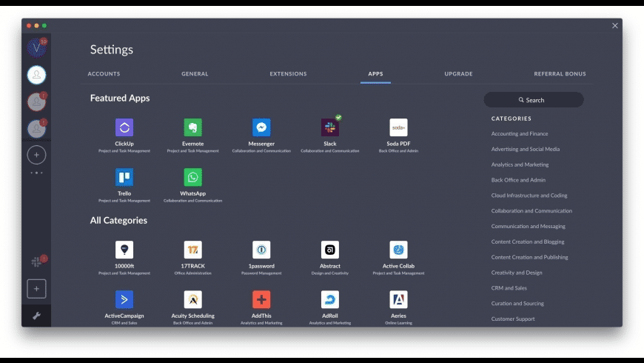Viewport: 644px width, 363px height.
Task: Open settings wrench icon in sidebar
Action: 36,316
